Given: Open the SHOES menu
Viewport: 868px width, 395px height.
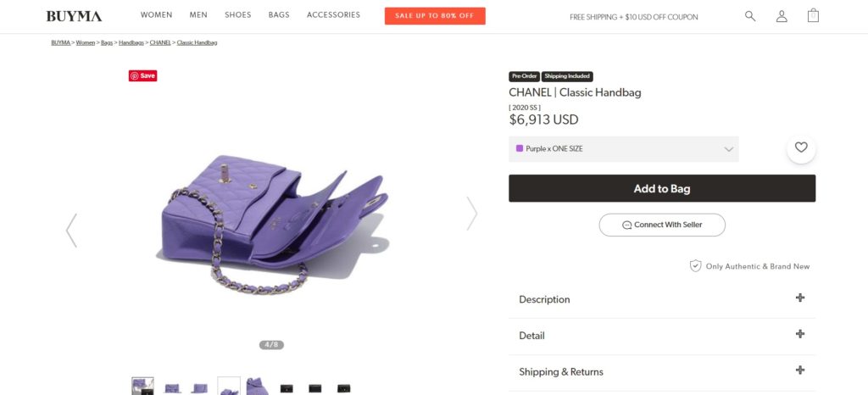Looking at the screenshot, I should [x=237, y=15].
